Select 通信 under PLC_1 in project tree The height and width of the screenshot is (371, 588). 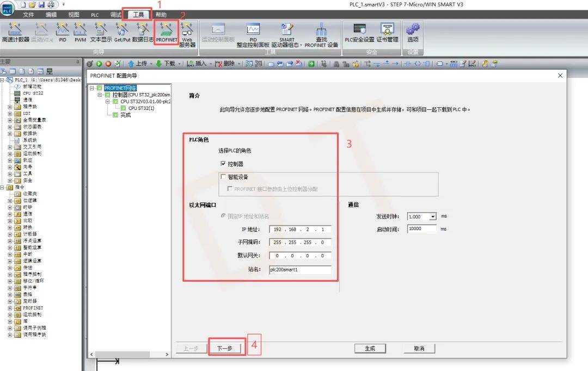click(x=27, y=100)
